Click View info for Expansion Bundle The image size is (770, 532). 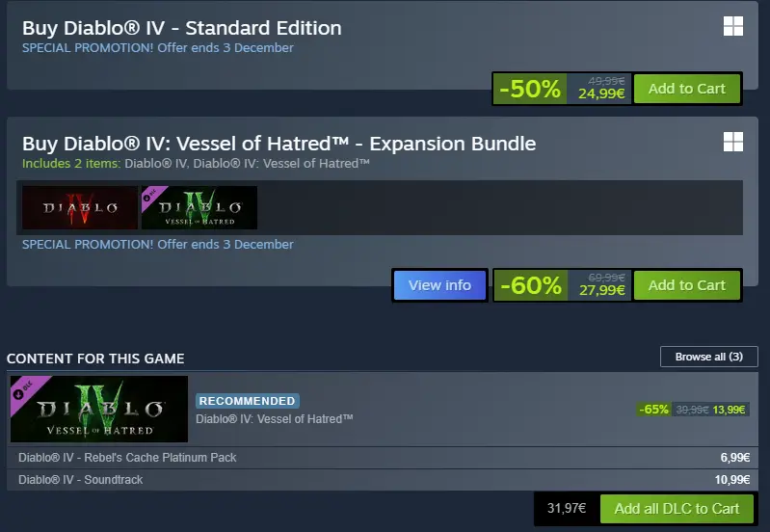(x=439, y=285)
